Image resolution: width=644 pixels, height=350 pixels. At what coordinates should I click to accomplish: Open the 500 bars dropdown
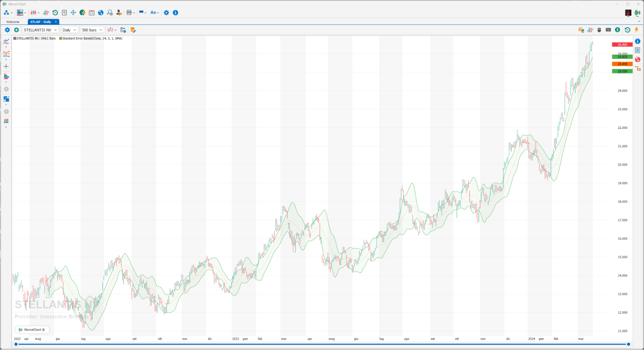pyautogui.click(x=92, y=30)
